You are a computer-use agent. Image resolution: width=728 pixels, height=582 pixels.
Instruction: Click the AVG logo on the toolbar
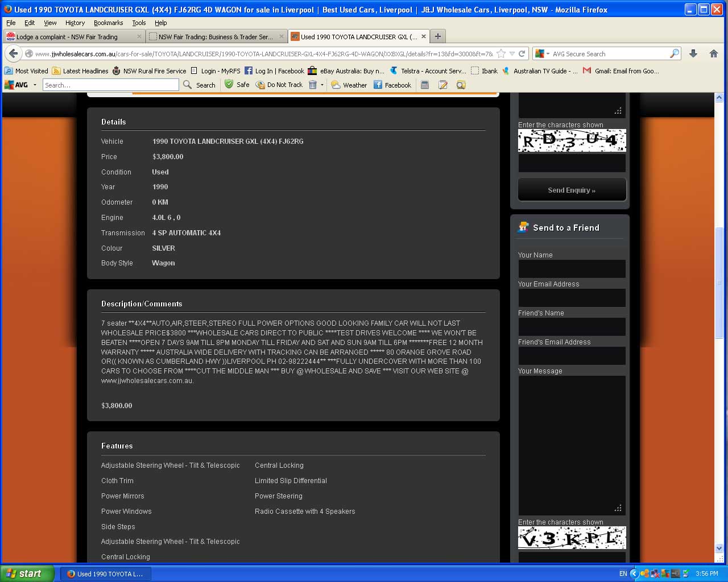pos(16,85)
